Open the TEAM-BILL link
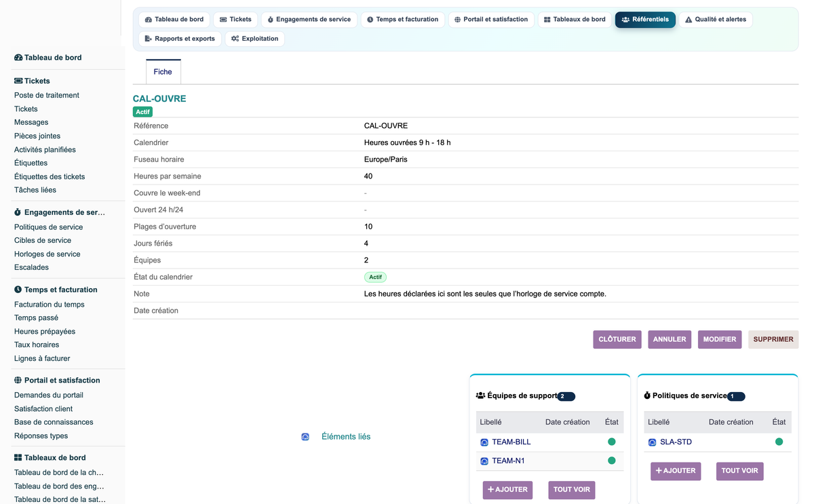 point(511,442)
